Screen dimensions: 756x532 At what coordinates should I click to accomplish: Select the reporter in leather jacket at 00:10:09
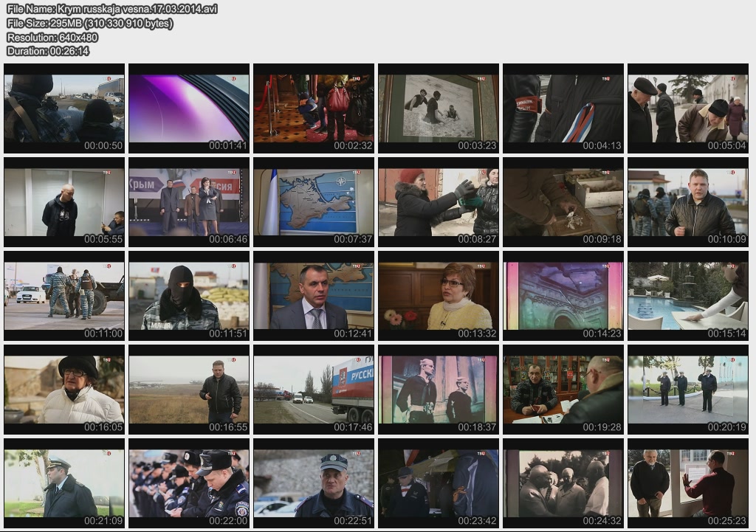click(688, 201)
